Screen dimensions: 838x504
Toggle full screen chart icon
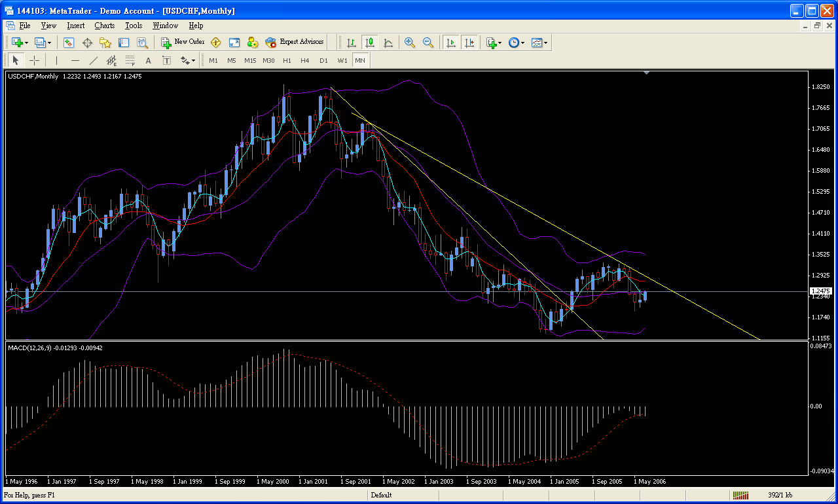pyautogui.click(x=234, y=43)
